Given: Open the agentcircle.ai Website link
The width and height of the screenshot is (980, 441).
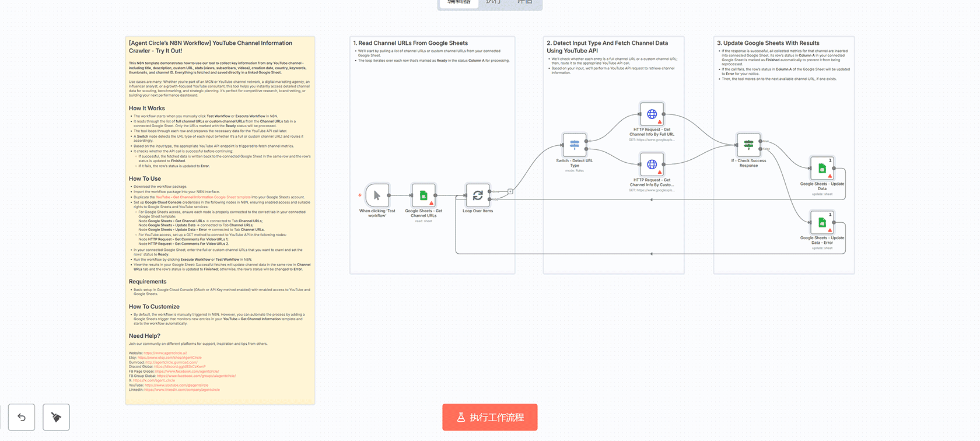Looking at the screenshot, I should (x=165, y=353).
